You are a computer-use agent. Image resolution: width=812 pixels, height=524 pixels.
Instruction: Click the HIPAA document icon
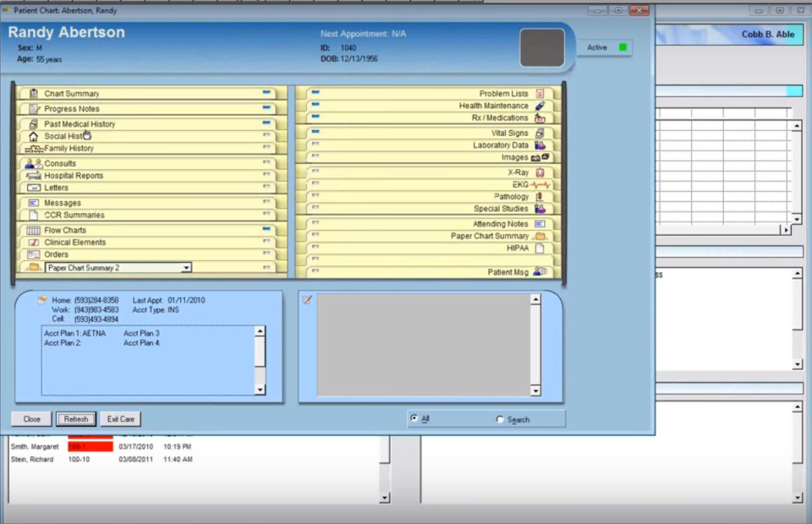(x=540, y=248)
